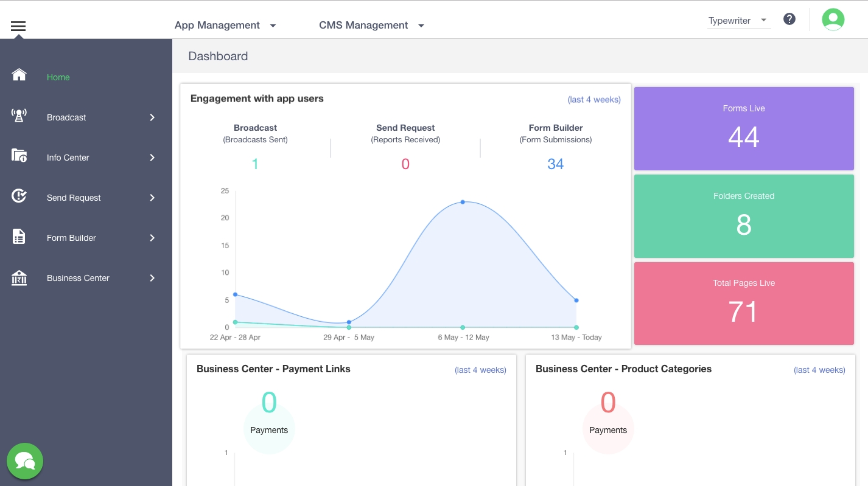Click the hamburger menu icon
Image resolution: width=868 pixels, height=486 pixels.
[x=18, y=26]
